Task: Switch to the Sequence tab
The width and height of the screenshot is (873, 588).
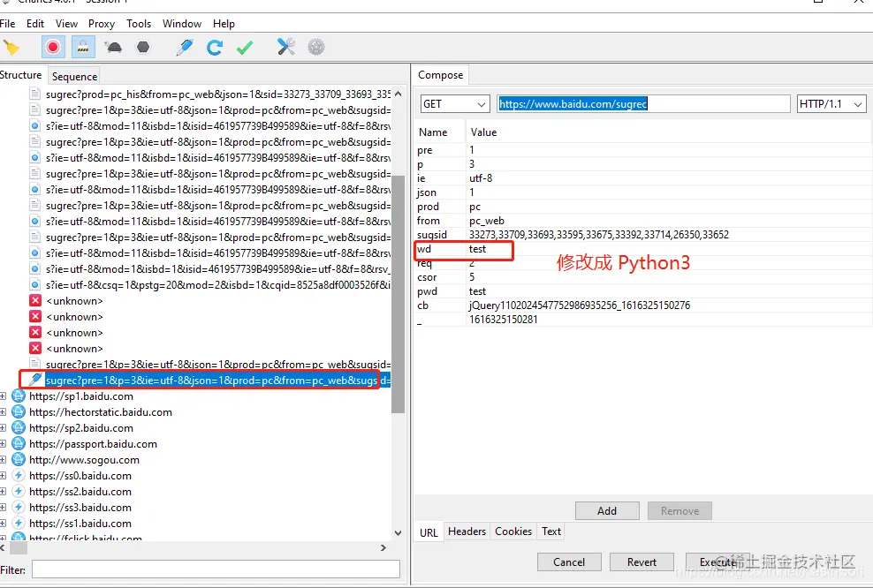Action: click(x=74, y=76)
